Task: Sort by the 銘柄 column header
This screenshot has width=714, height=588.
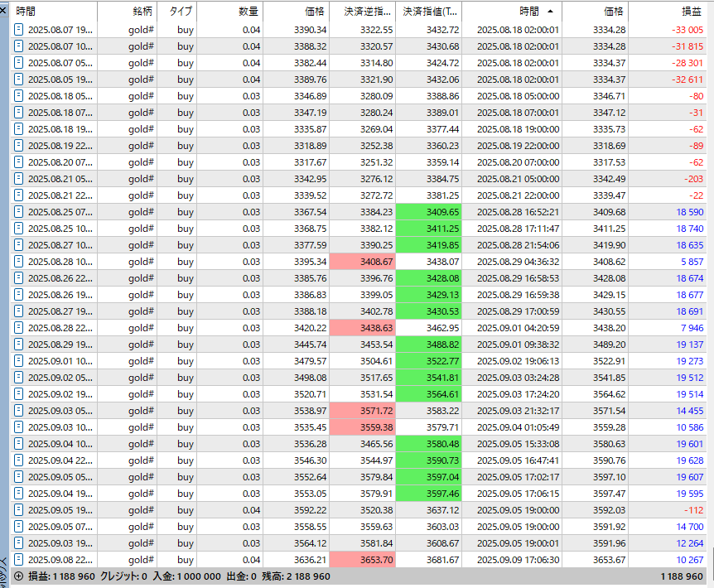Action: point(127,12)
